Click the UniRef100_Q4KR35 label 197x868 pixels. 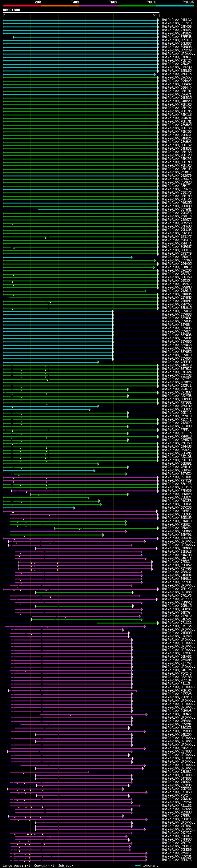[x=177, y=98]
